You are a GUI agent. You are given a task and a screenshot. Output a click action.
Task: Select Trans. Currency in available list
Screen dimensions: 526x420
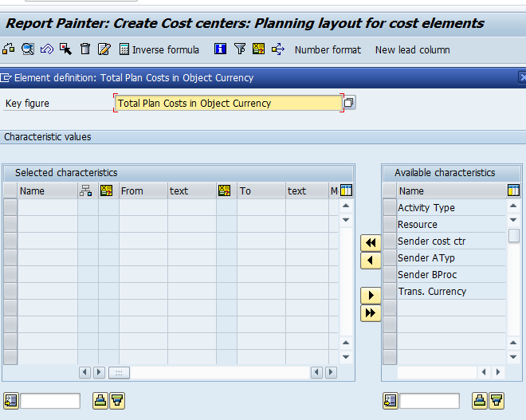[x=432, y=292]
